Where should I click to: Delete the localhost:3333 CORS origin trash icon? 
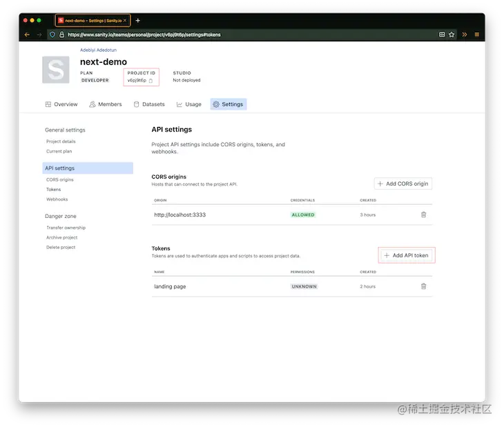423,215
